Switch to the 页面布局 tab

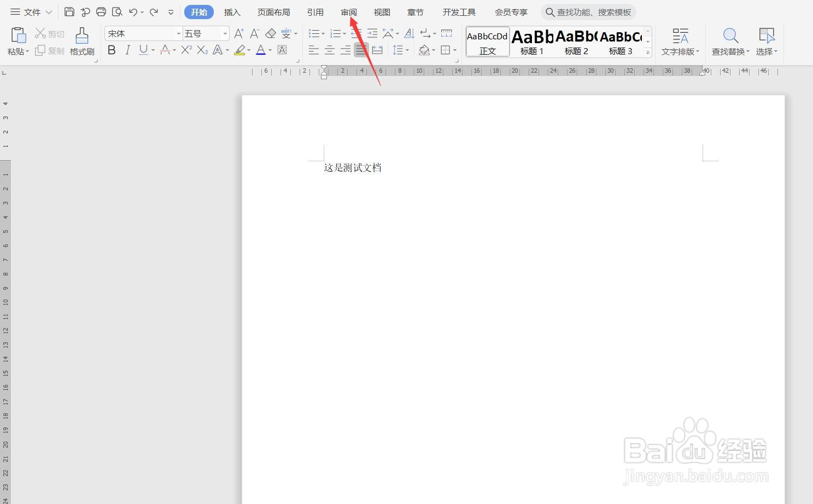[274, 12]
